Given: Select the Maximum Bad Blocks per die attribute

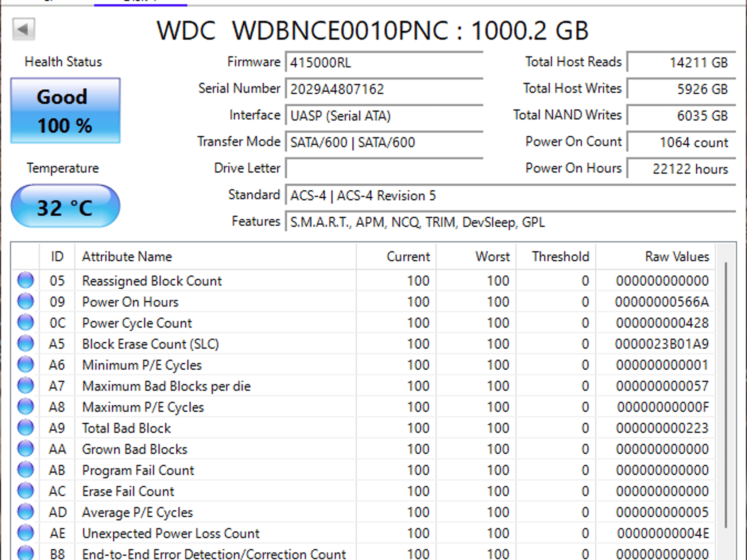Looking at the screenshot, I should point(166,386).
